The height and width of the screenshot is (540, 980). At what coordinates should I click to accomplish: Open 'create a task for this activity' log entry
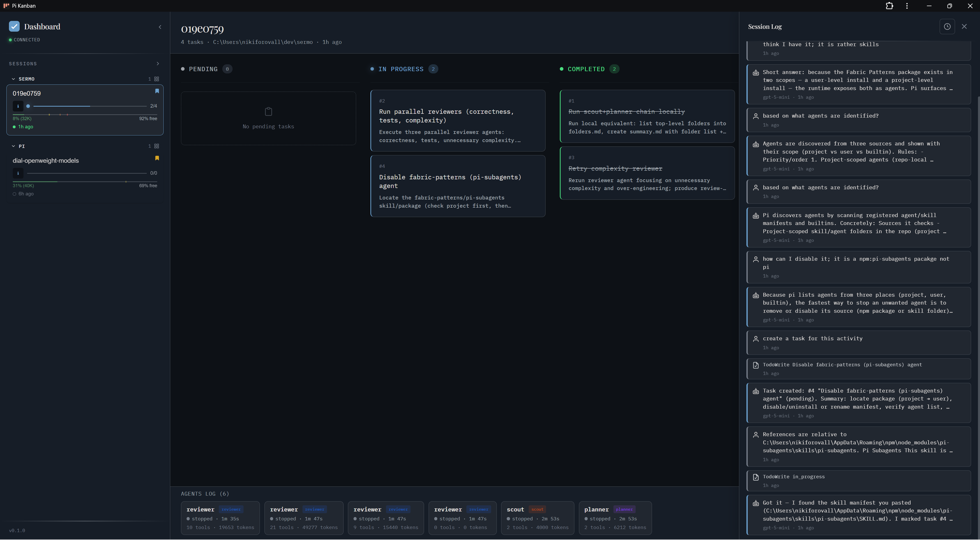859,343
